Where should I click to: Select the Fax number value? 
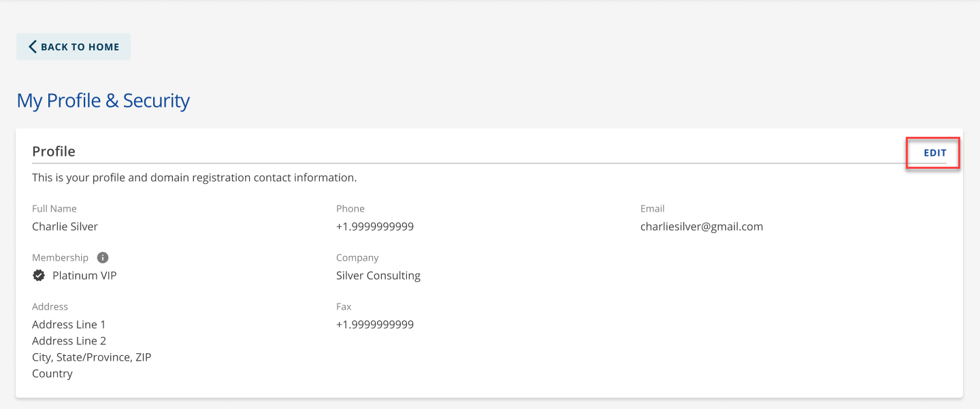[x=375, y=324]
